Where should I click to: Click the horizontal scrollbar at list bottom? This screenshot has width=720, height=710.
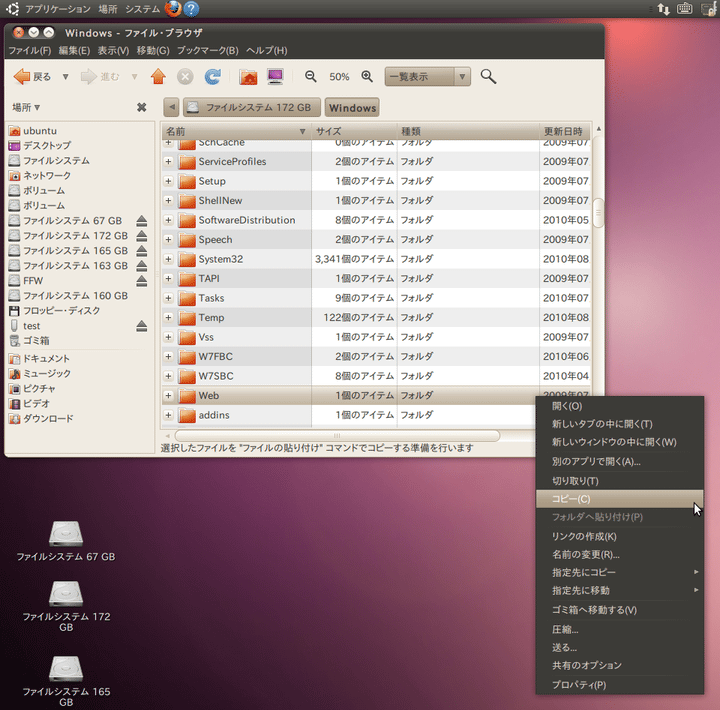point(337,435)
